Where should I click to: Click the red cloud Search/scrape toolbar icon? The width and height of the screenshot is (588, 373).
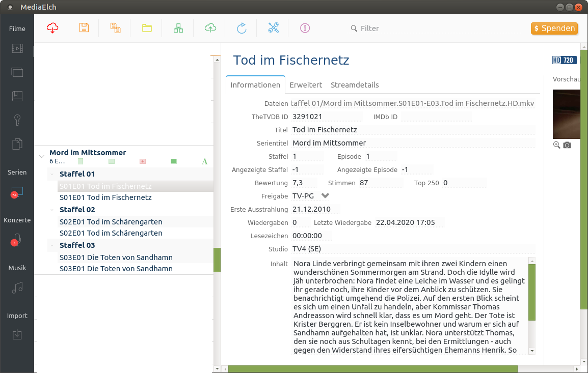click(x=52, y=28)
